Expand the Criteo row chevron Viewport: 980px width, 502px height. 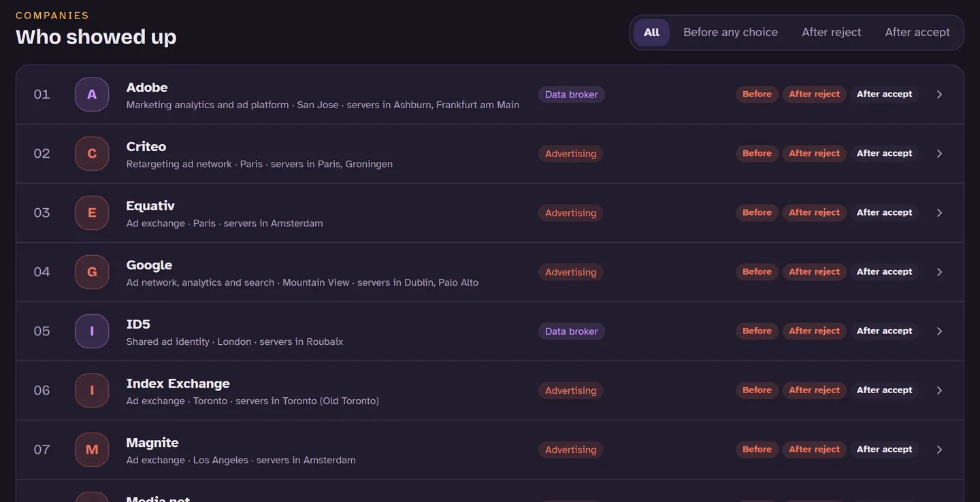click(x=939, y=154)
